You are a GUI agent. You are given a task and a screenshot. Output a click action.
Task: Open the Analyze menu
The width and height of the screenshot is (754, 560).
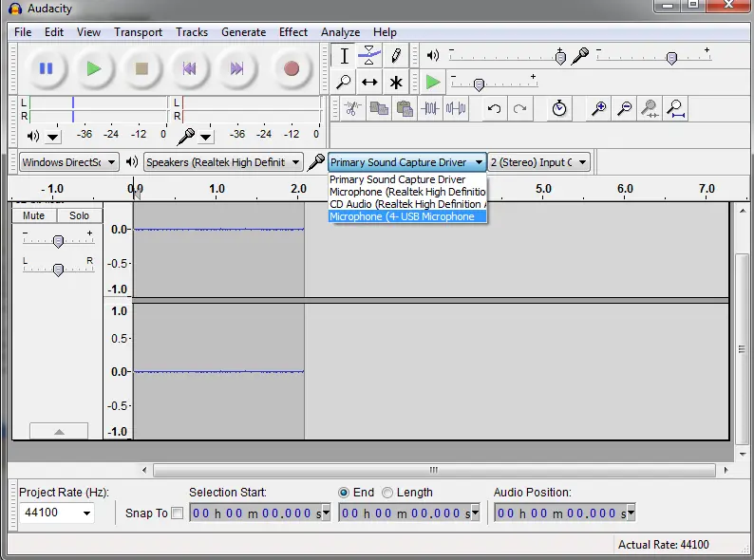tap(341, 32)
